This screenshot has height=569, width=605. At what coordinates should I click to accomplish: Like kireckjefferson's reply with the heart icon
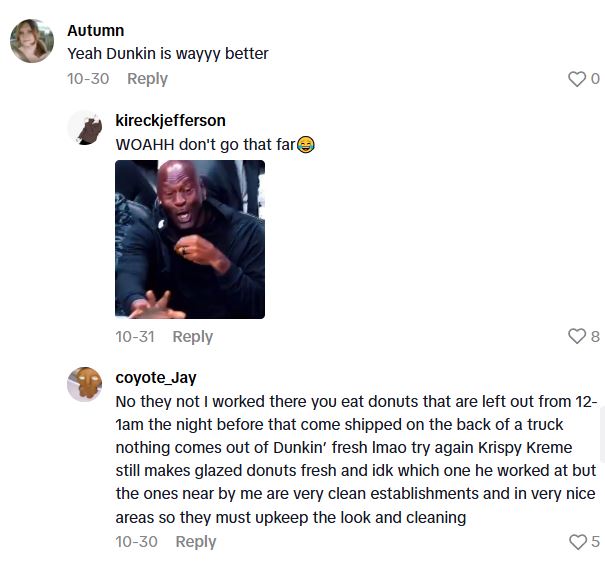pyautogui.click(x=577, y=336)
